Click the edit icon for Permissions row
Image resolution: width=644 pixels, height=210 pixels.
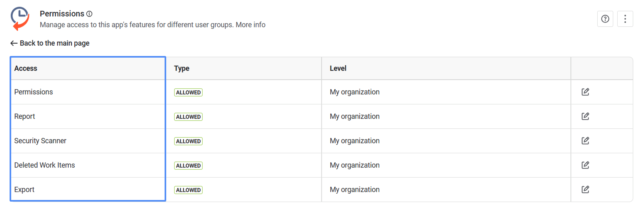click(585, 92)
